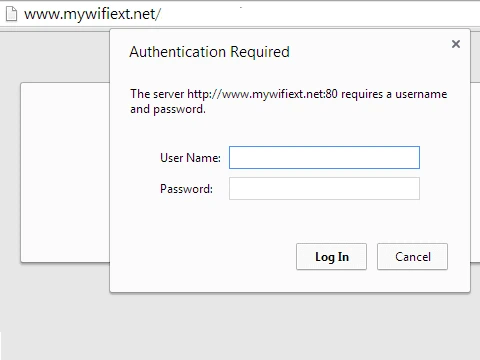Select the www.mywifiext.net address bar URL

[92, 14]
